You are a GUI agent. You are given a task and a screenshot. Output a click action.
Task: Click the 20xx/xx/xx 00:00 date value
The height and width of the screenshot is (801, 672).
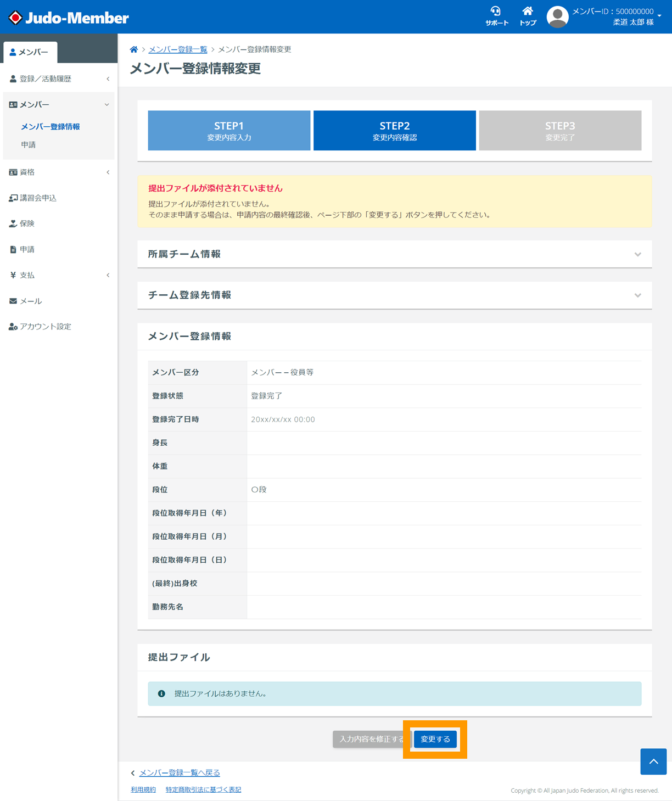click(x=283, y=419)
